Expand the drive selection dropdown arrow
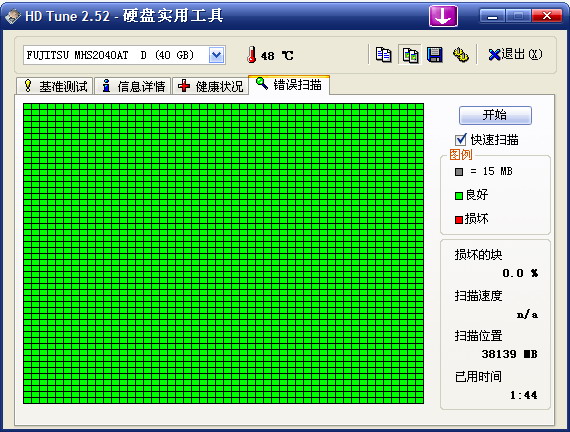This screenshot has height=432, width=570. click(217, 55)
